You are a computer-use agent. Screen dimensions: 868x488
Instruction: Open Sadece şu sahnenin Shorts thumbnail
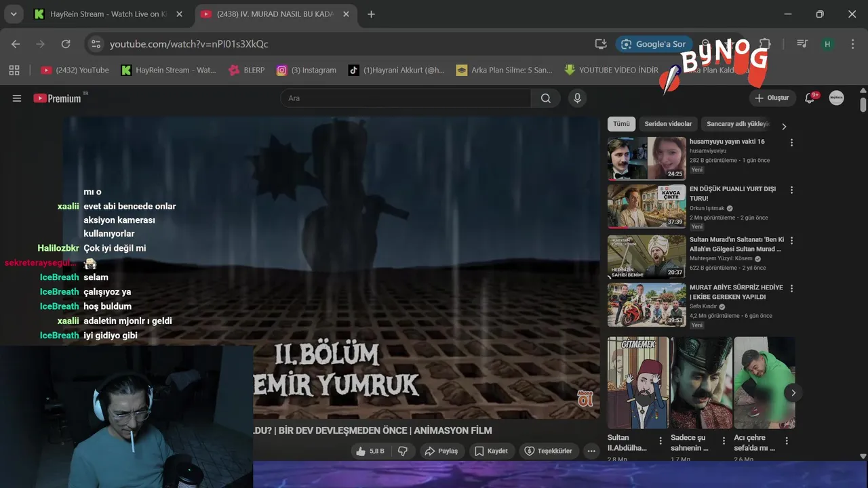click(701, 383)
